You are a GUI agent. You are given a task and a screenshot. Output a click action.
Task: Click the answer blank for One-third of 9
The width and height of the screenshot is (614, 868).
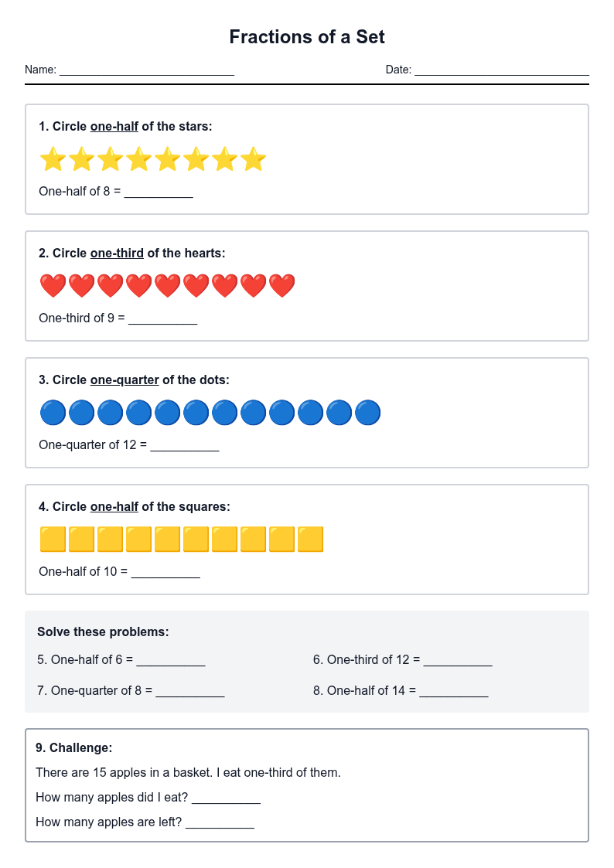[162, 319]
